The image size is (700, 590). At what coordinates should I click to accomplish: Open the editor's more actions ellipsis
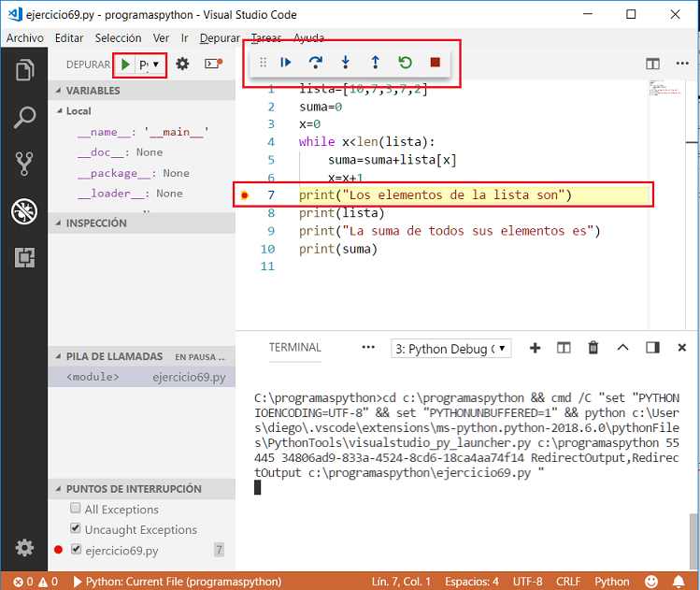point(682,64)
